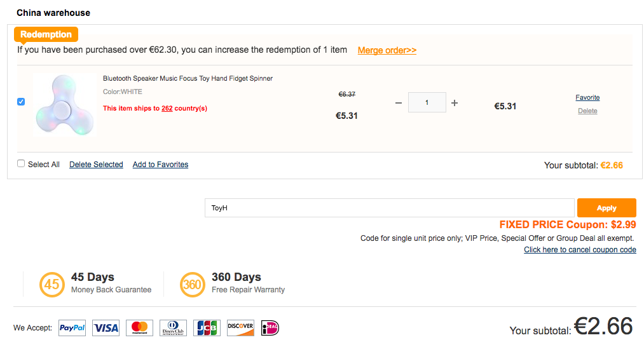This screenshot has width=644, height=347.
Task: Click the VISA card icon
Action: coord(106,328)
